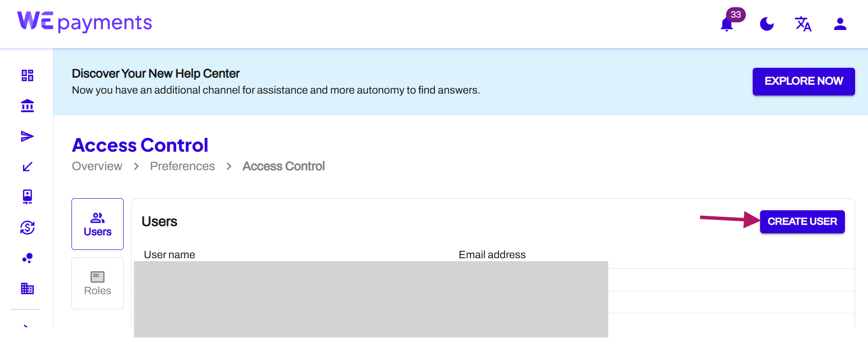Open the send paper-plane icon in sidebar
The width and height of the screenshot is (868, 338).
(x=27, y=136)
